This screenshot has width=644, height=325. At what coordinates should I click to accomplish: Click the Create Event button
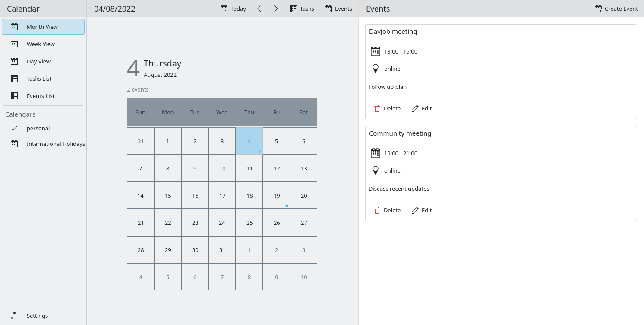click(616, 9)
